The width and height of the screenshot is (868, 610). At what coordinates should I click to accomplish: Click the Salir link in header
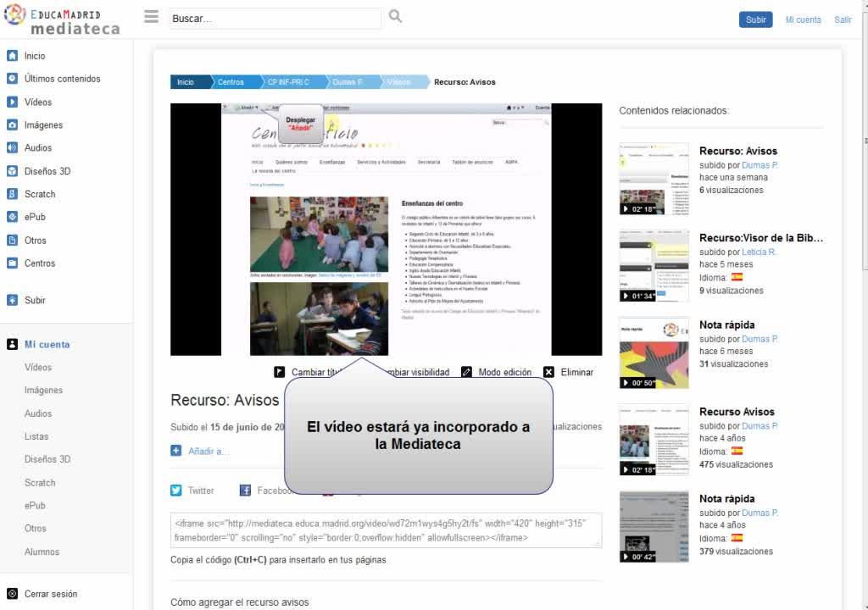(x=843, y=19)
